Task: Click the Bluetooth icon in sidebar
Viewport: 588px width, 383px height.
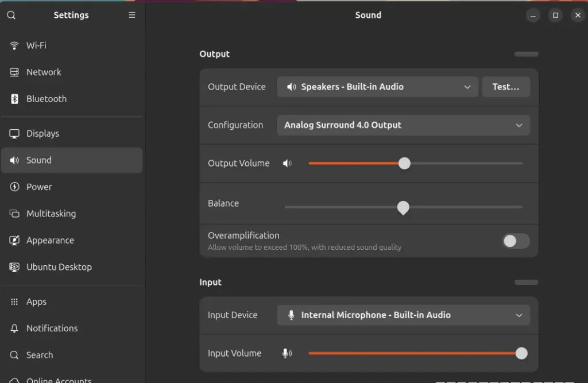Action: [14, 99]
